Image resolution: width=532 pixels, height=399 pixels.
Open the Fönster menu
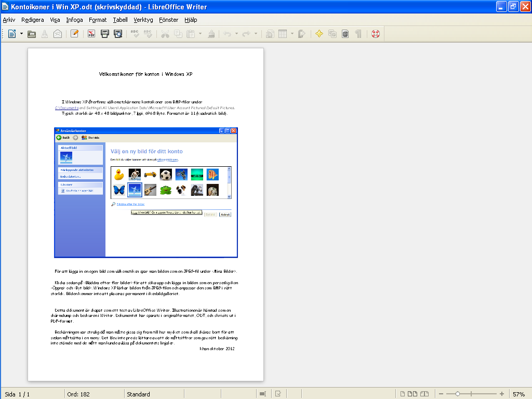[x=169, y=20]
